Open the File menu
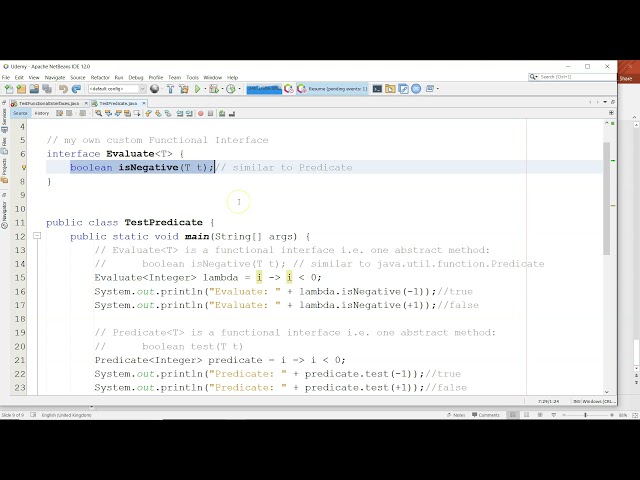This screenshot has height=480, width=640. [6, 78]
